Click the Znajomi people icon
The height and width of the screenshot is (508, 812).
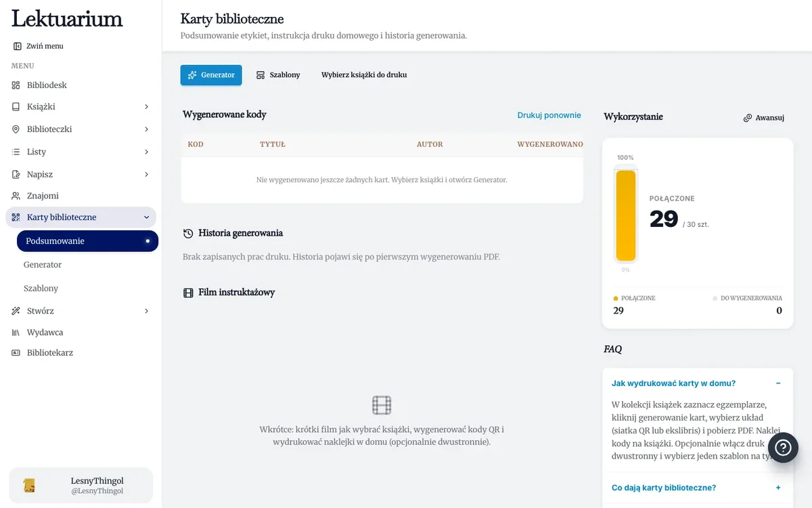(16, 196)
